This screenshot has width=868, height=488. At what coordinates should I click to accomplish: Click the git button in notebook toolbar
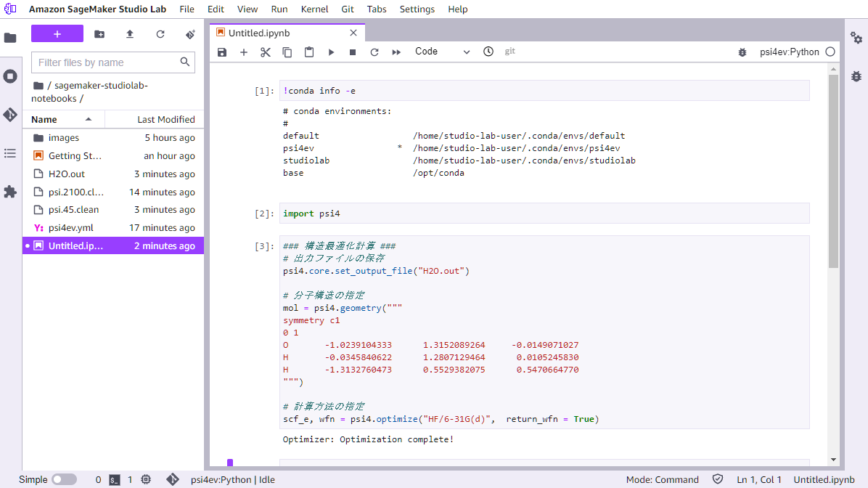tap(509, 51)
